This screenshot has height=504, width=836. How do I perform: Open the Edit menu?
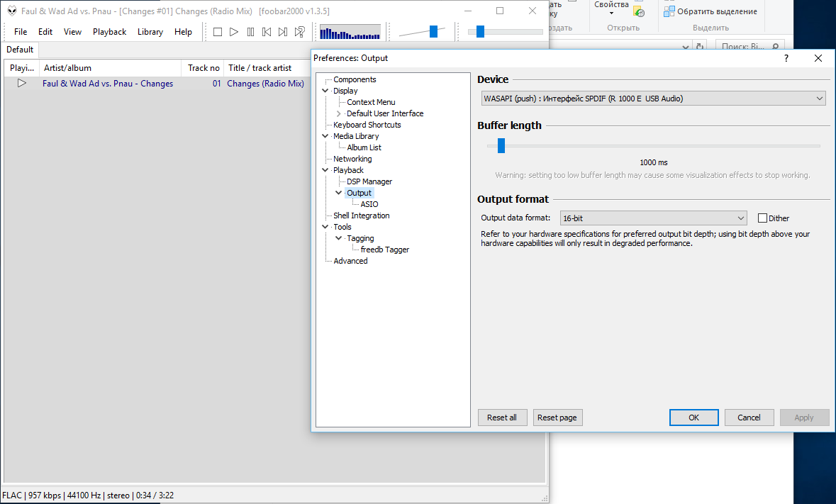[x=45, y=31]
